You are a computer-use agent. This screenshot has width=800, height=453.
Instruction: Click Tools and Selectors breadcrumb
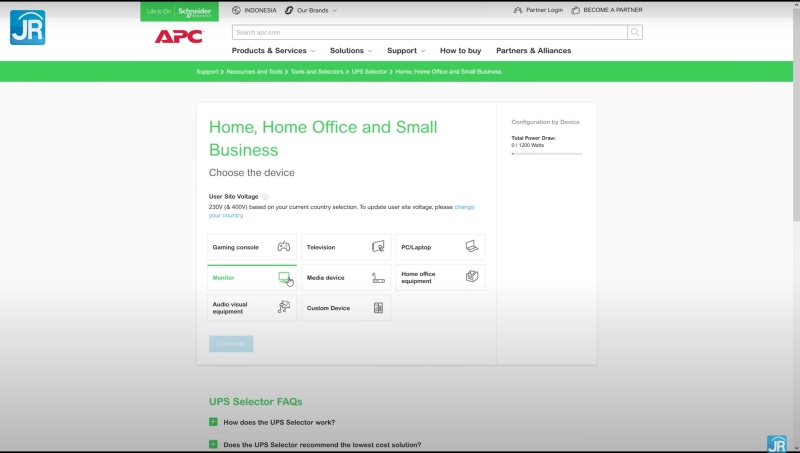pos(317,72)
